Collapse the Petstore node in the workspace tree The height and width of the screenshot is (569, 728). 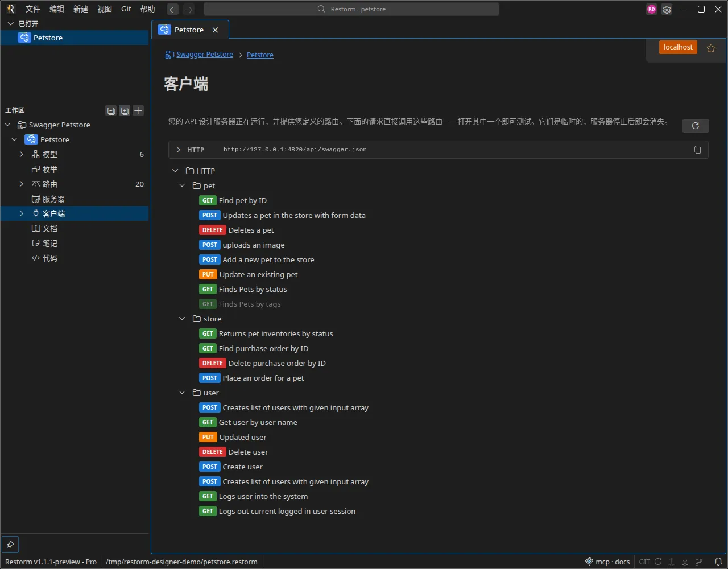(15, 140)
